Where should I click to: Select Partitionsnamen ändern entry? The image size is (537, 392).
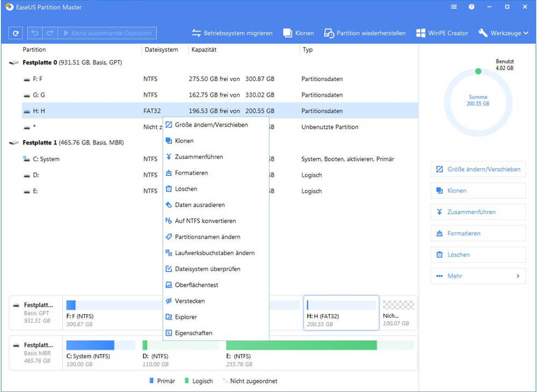coord(216,237)
